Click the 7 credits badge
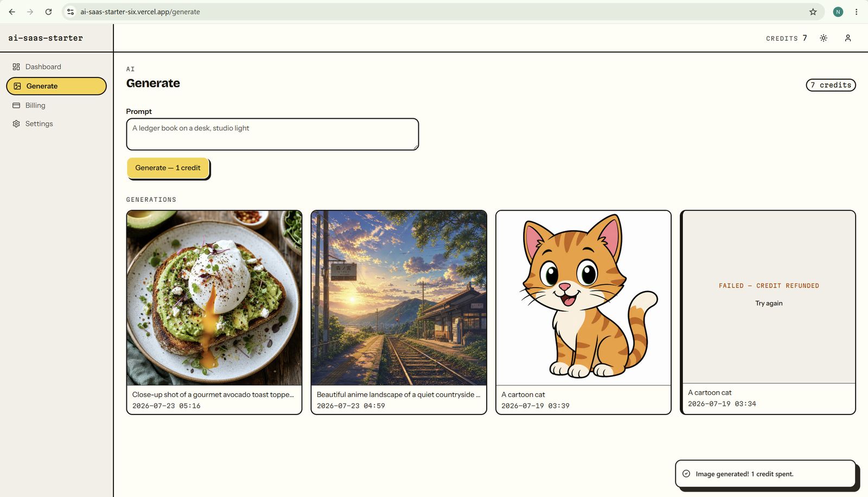 tap(831, 85)
